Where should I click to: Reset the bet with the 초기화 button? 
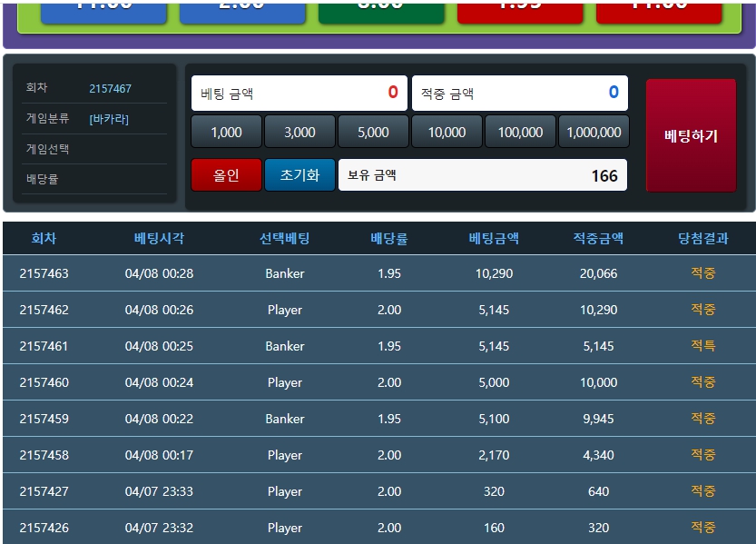click(x=299, y=175)
